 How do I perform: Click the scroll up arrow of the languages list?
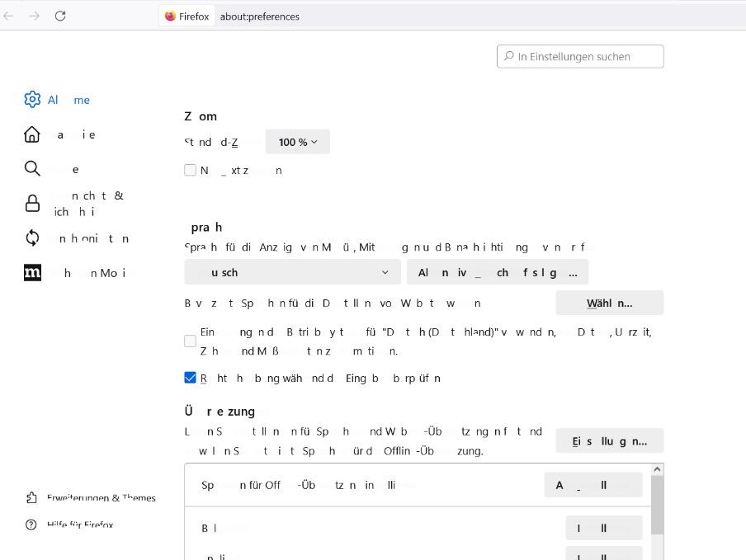click(x=657, y=469)
